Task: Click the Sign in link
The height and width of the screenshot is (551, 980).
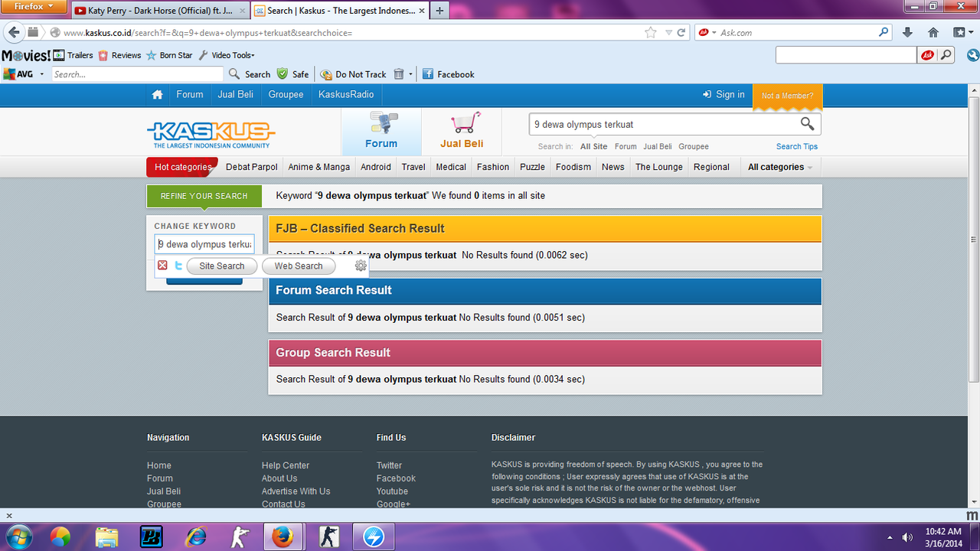Action: tap(724, 95)
